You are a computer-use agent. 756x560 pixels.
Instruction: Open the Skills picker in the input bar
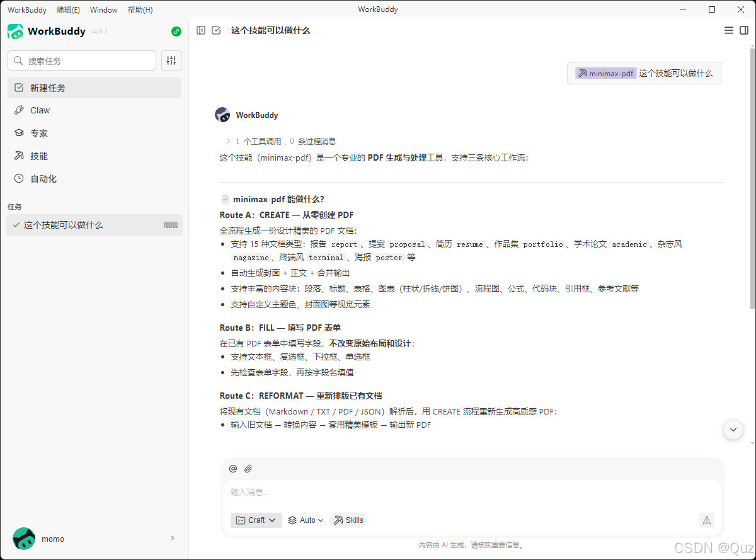coord(348,520)
